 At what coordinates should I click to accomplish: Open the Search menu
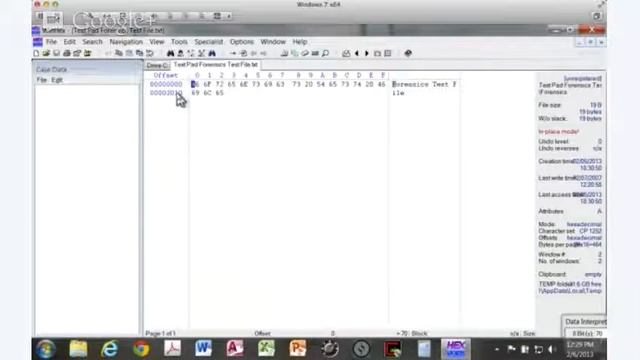click(93, 42)
